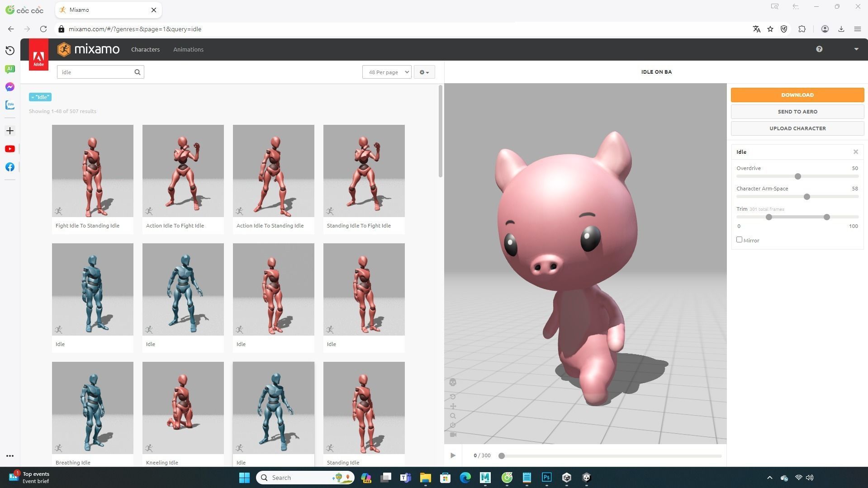Close the Idle animation settings panel
The height and width of the screenshot is (488, 868).
pos(856,152)
